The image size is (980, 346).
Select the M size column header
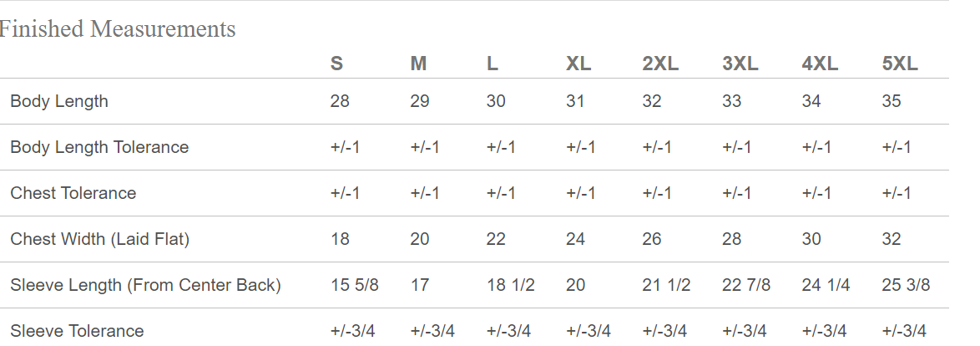click(418, 64)
